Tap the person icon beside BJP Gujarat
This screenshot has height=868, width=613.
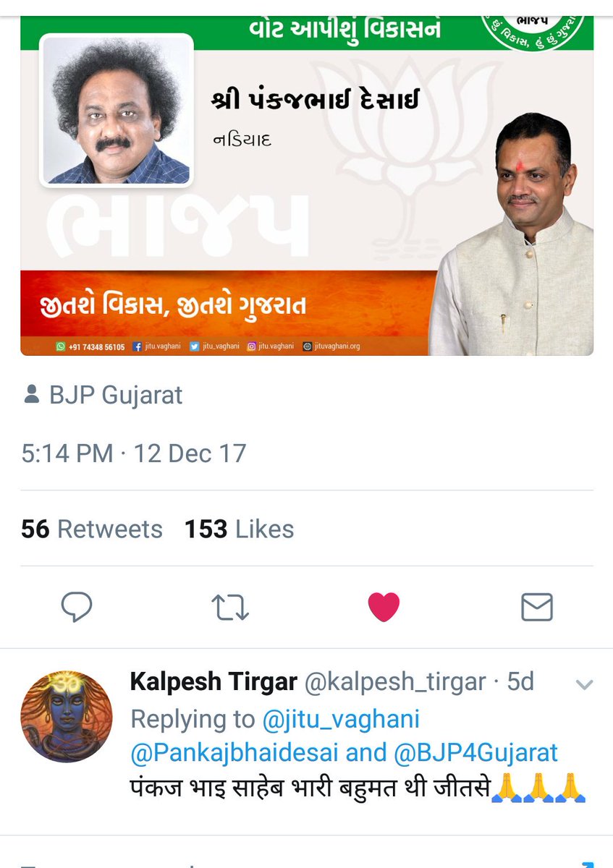tap(31, 395)
